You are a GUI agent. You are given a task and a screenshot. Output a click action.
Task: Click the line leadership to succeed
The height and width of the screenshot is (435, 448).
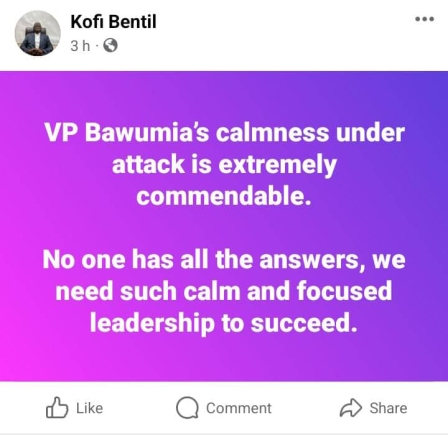[224, 323]
